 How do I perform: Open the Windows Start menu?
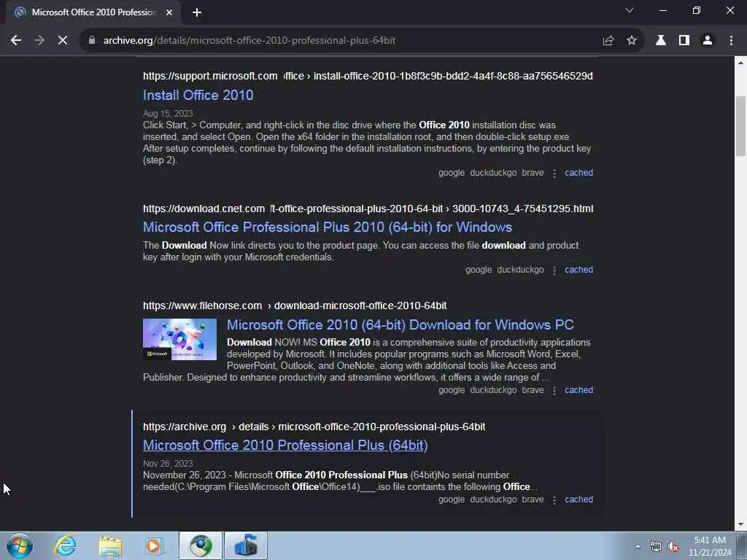(20, 545)
